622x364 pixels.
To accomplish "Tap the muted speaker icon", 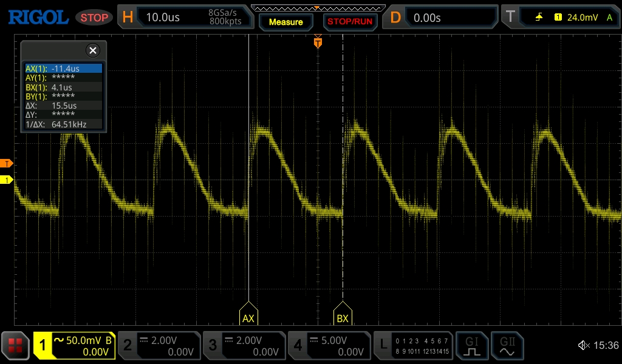I will click(584, 345).
